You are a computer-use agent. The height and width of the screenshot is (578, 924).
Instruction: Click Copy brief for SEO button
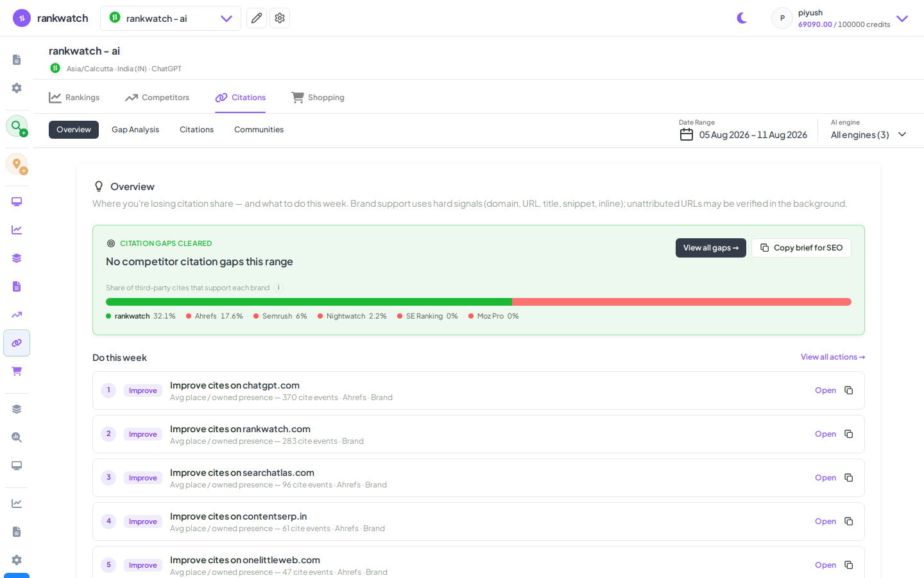801,248
